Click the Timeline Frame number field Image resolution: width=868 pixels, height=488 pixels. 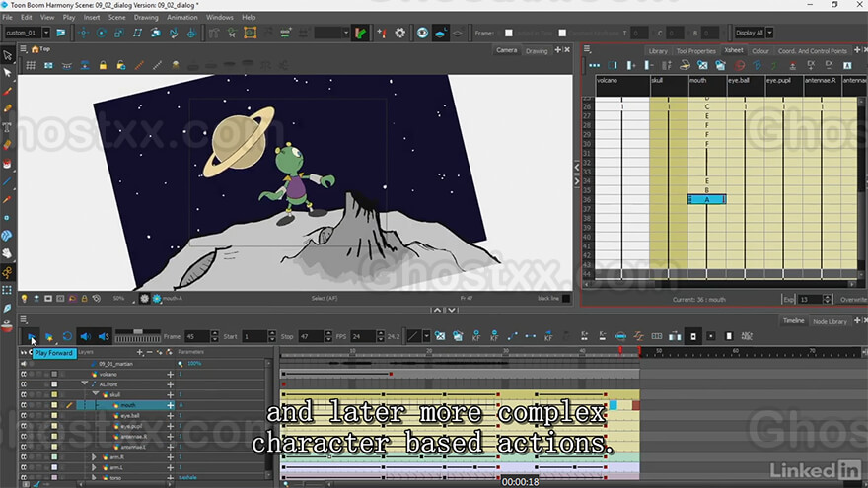[x=197, y=336]
